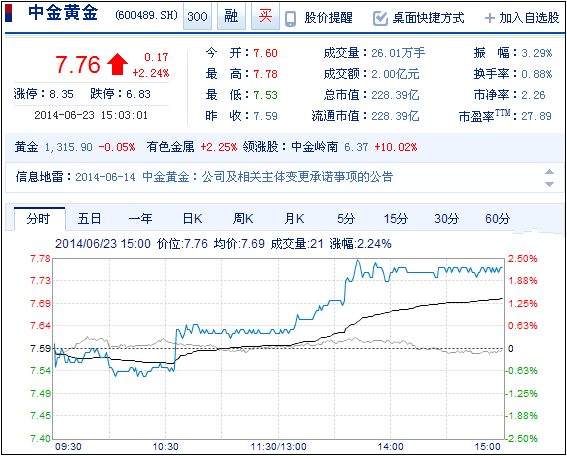Click the red up-arrow price indicator
Image resolution: width=567 pixels, height=456 pixels.
pos(118,64)
